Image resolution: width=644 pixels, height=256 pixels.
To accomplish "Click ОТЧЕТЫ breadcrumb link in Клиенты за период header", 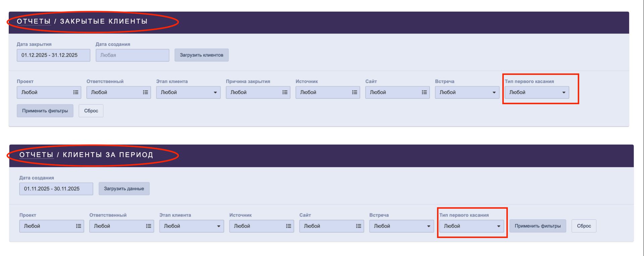I will tap(36, 155).
